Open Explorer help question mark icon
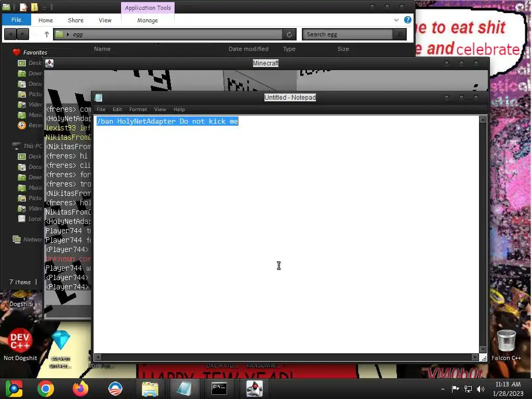The width and height of the screenshot is (532, 399). click(407, 20)
